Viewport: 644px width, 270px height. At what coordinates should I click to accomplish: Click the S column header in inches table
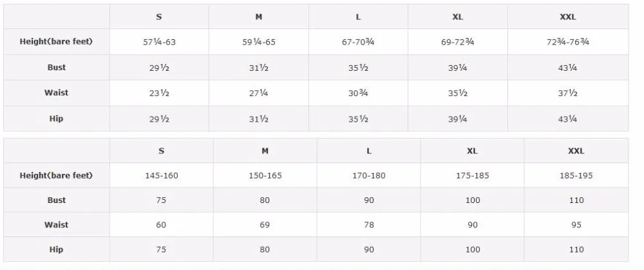point(159,17)
